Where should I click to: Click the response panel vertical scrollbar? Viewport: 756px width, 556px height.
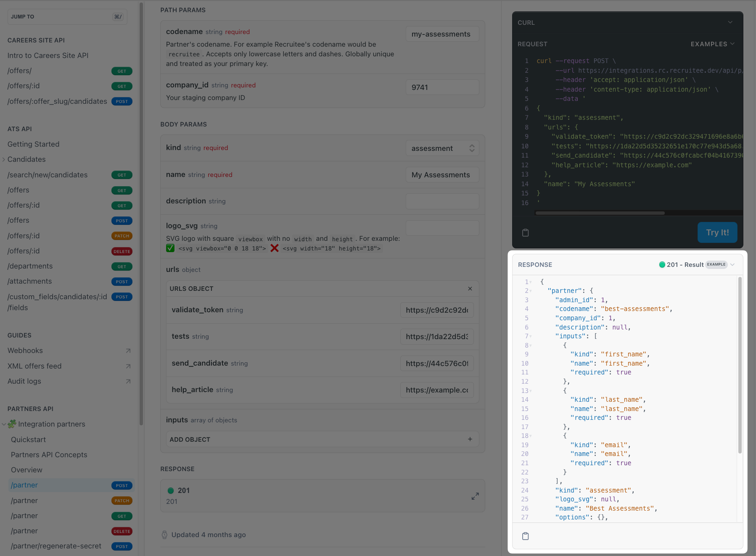click(x=740, y=365)
